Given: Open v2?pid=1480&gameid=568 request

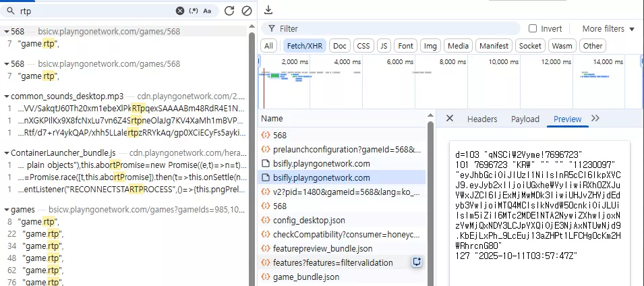Looking at the screenshot, I should click(x=342, y=192).
